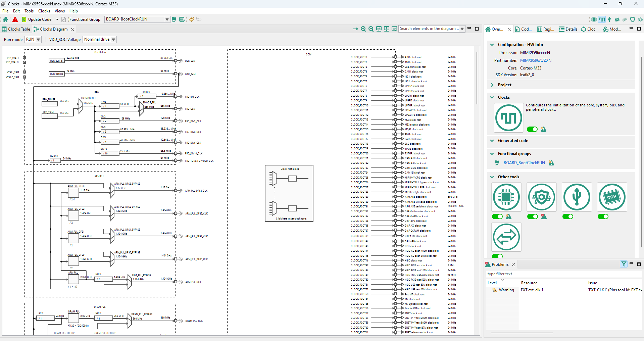Open the red warning problems icon
The image size is (644, 341).
pyautogui.click(x=15, y=19)
